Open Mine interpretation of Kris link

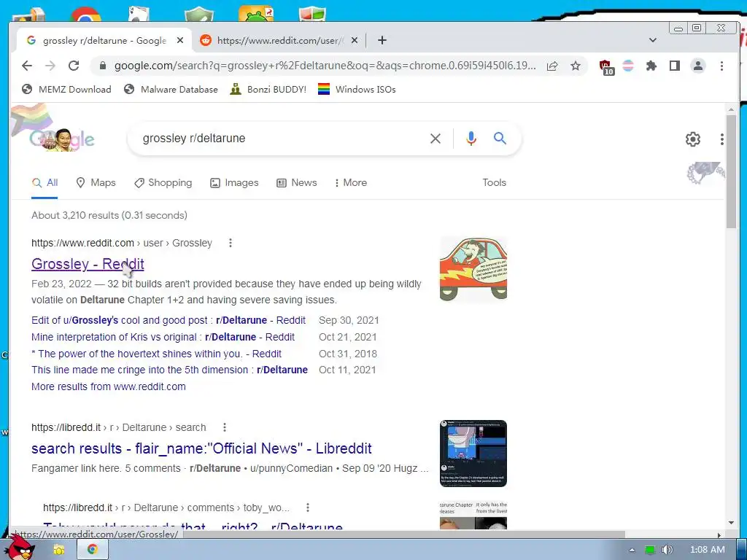pos(163,337)
